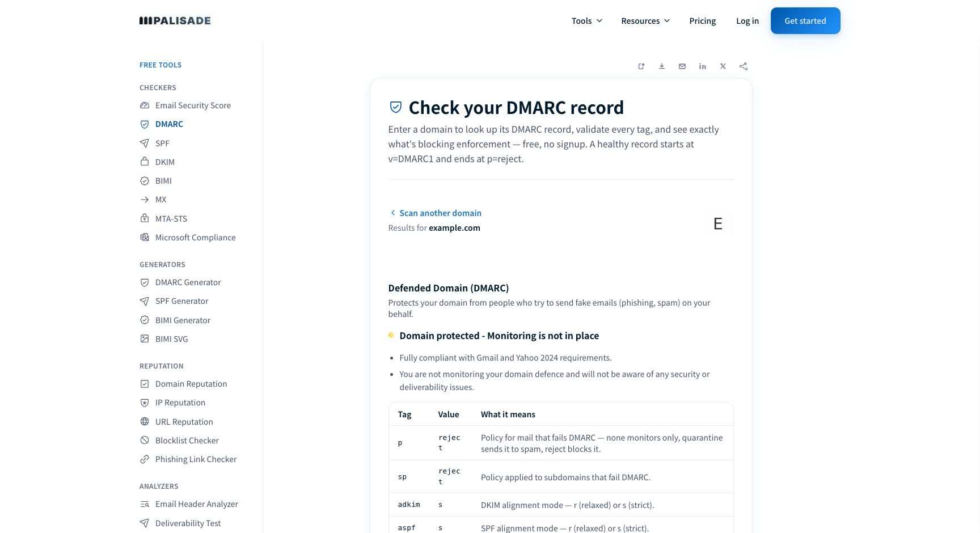Click the DMARC Generator shield icon
This screenshot has height=533, width=980.
point(145,282)
